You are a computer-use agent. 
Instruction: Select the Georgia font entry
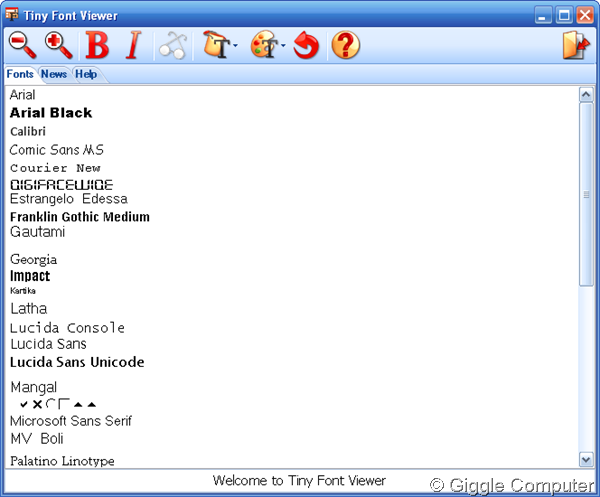(34, 260)
